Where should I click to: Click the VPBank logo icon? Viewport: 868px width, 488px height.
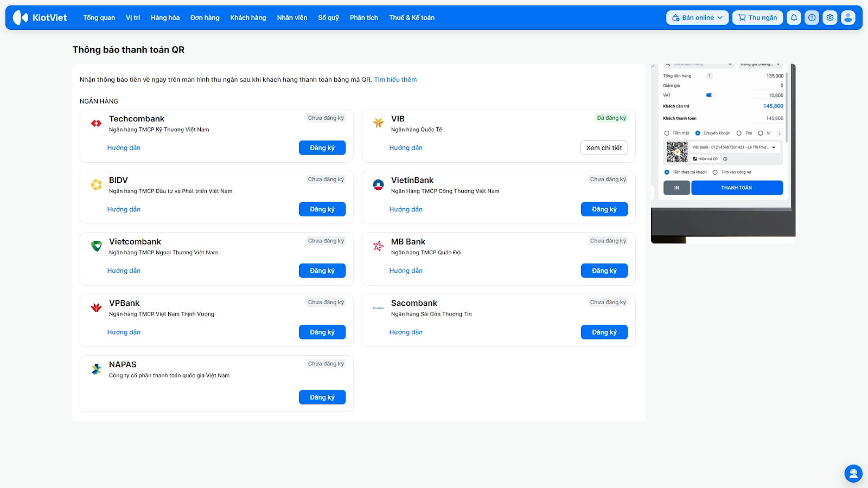coord(97,308)
